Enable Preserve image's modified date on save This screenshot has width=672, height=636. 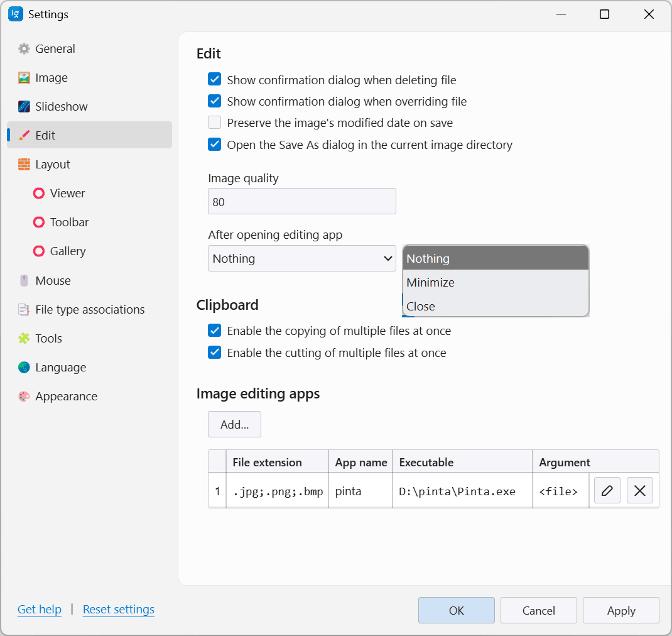coord(215,123)
